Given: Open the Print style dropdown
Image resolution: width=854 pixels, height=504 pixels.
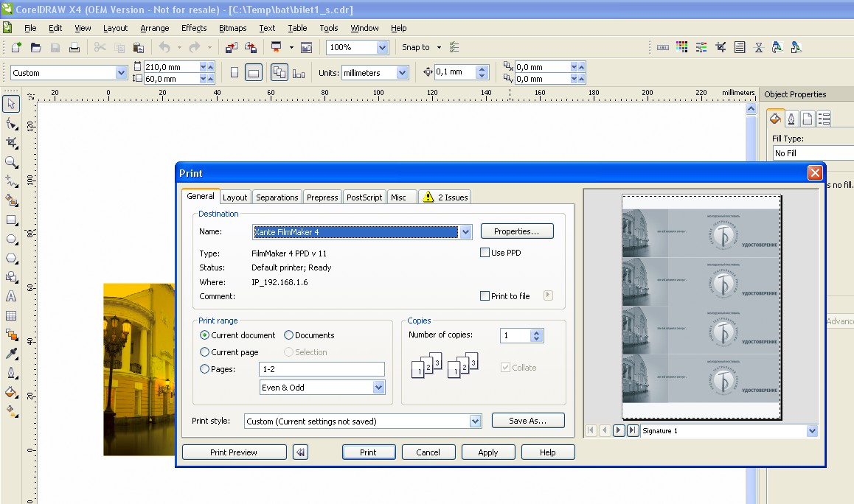Looking at the screenshot, I should click(475, 421).
